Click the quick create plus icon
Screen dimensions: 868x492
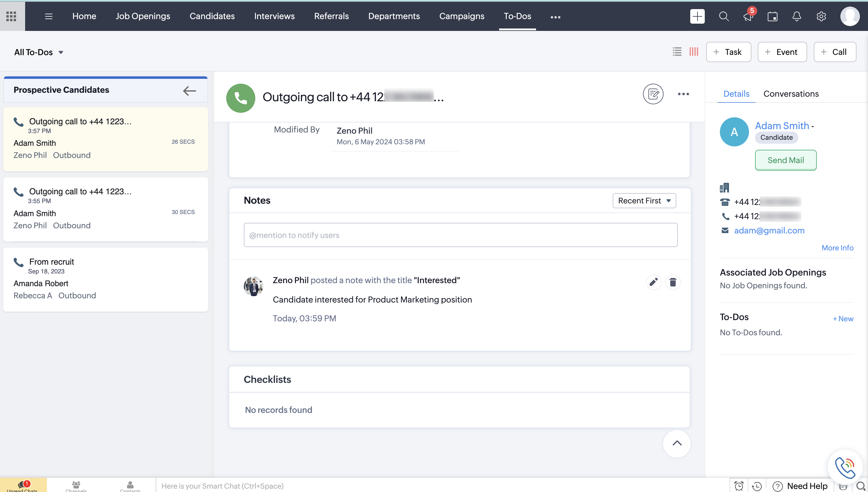point(697,16)
